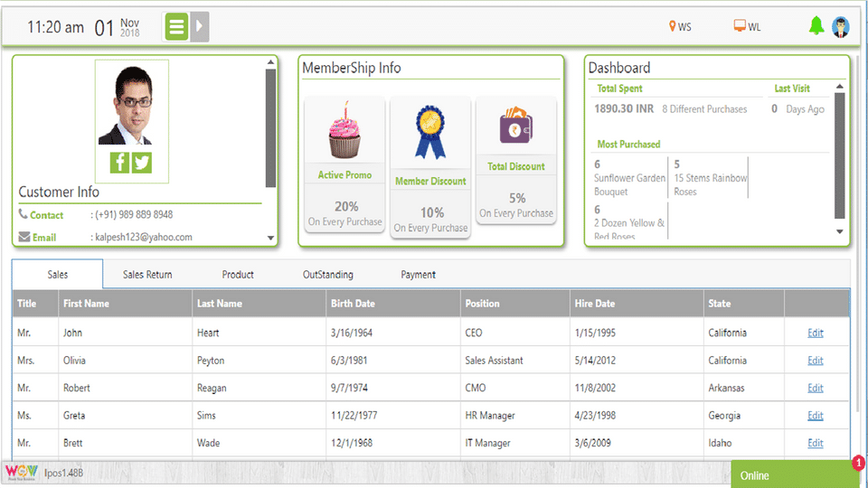This screenshot has width=868, height=488.
Task: Click birth date 3/16/1964
Action: 352,333
